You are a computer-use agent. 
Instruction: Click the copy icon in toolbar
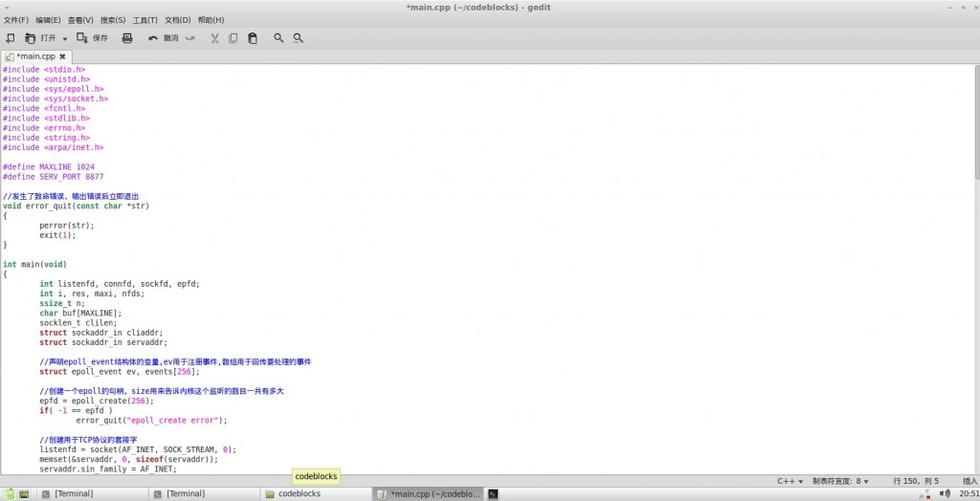tap(234, 38)
